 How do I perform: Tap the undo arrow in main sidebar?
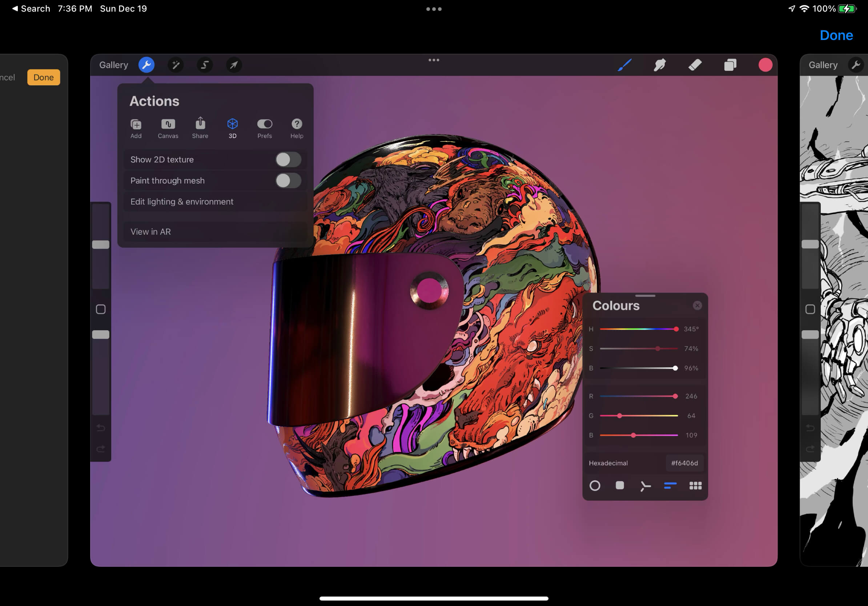pyautogui.click(x=101, y=427)
